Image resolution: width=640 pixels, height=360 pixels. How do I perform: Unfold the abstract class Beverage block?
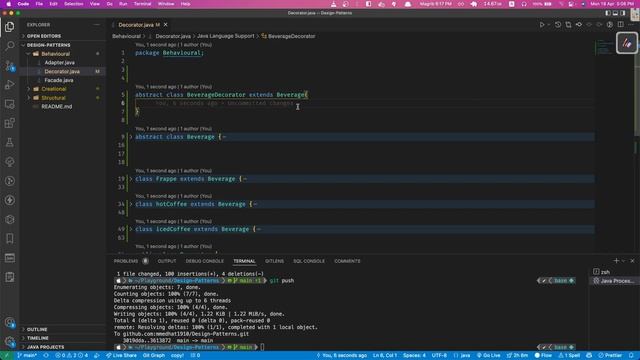131,137
